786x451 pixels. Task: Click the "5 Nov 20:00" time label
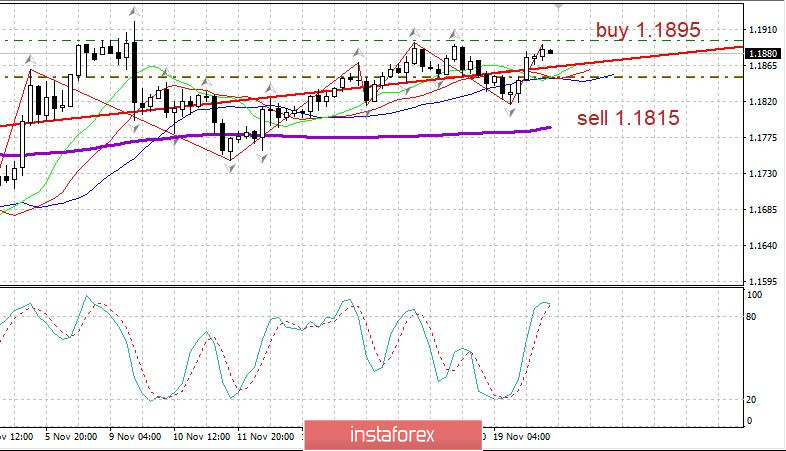coord(71,437)
